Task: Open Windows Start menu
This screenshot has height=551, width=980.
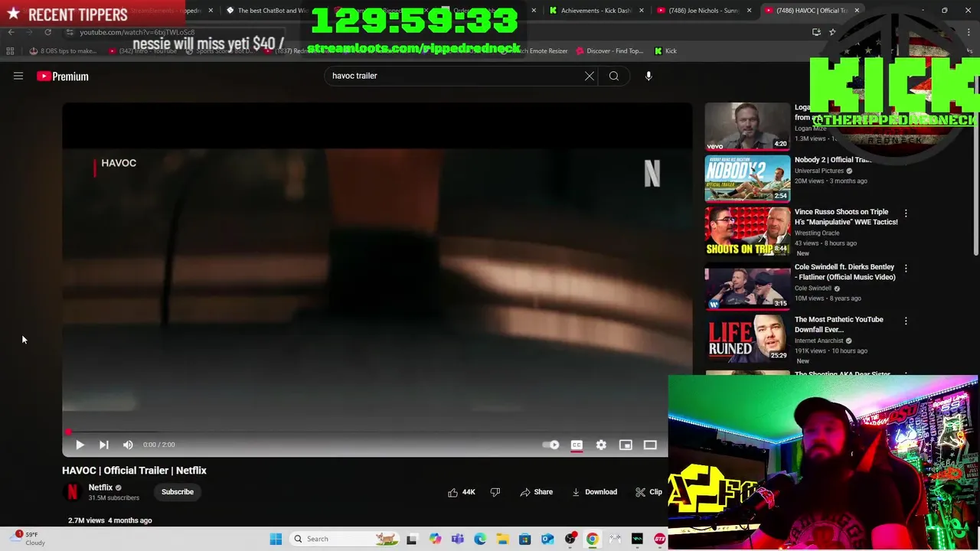Action: [276, 539]
